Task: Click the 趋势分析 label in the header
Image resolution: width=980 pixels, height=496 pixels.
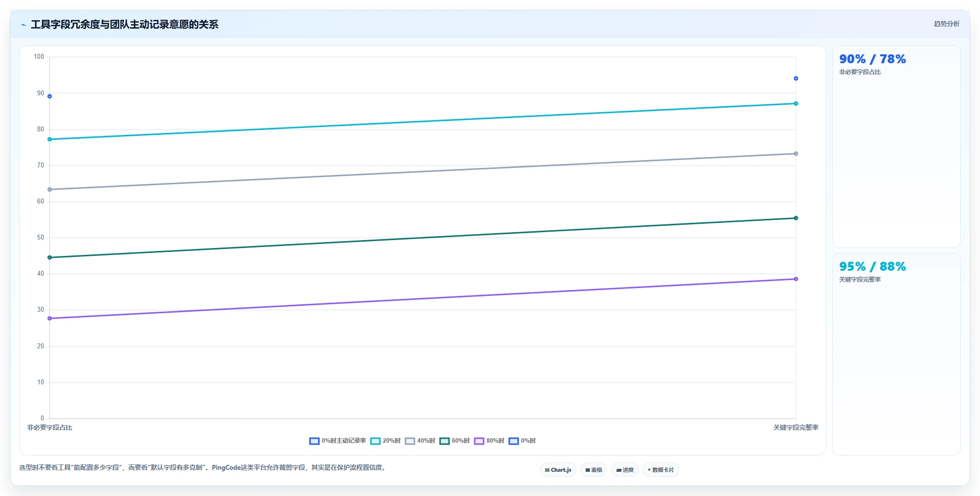Action: (946, 24)
